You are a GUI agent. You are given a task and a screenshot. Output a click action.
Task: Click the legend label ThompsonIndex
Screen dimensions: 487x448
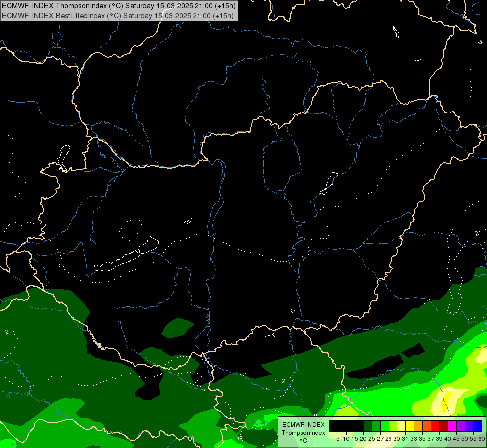(303, 433)
